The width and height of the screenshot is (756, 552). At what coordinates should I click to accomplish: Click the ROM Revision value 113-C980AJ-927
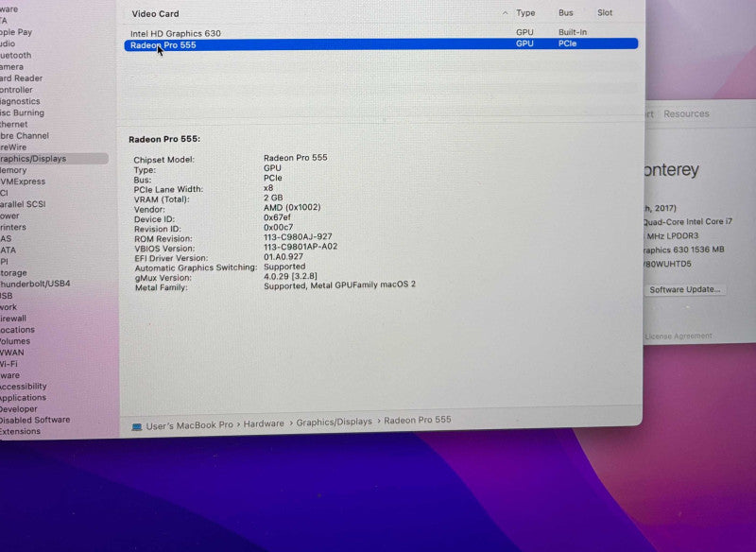pos(298,236)
